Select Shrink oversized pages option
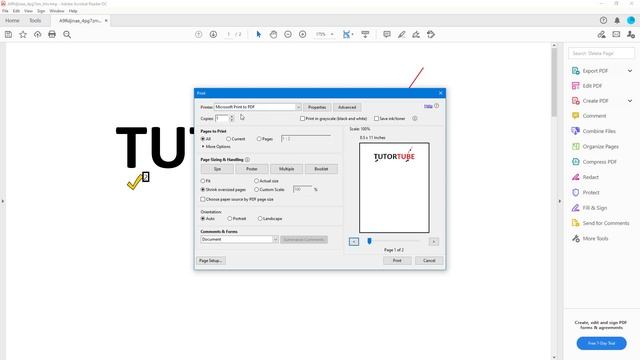Screen dimensions: 640x360 (x=203, y=190)
